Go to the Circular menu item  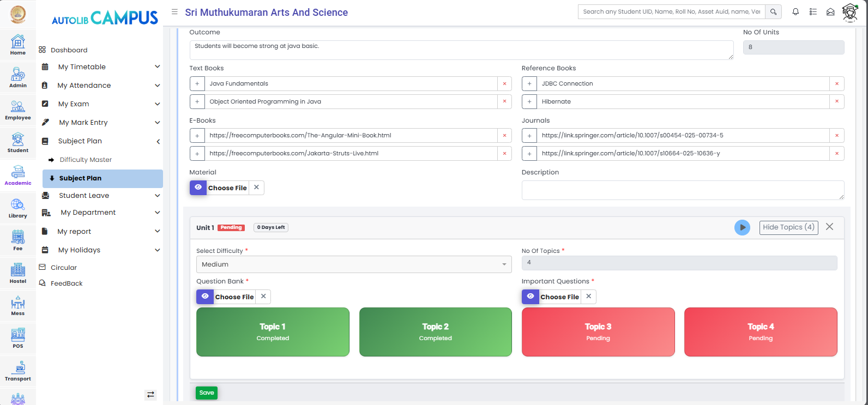point(64,268)
